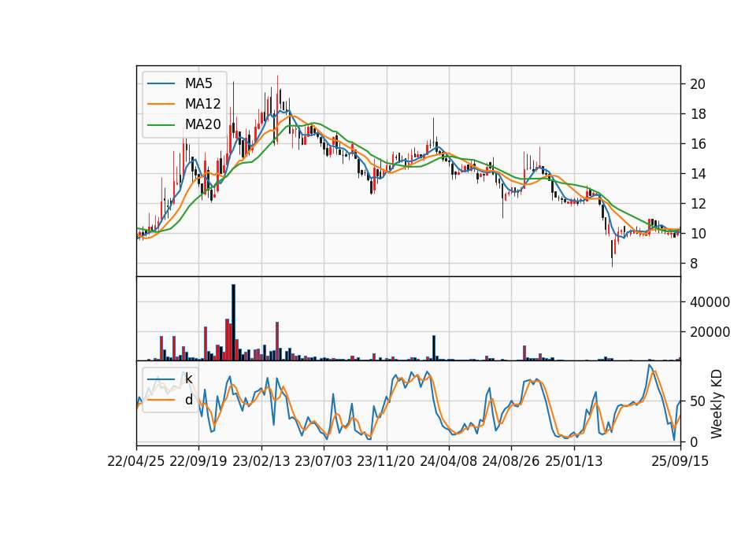The height and width of the screenshot is (543, 756).
Task: Click the d legend label in KD panel
Action: pyautogui.click(x=188, y=400)
